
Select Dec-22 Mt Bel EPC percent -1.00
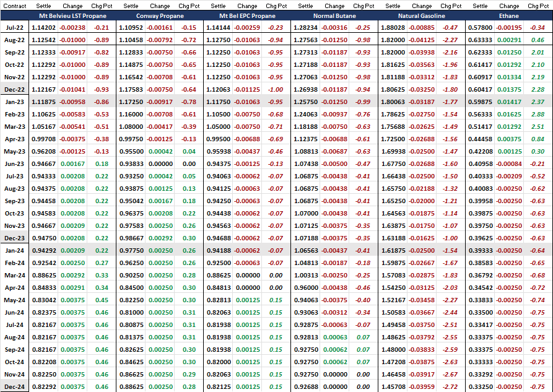tap(276, 90)
